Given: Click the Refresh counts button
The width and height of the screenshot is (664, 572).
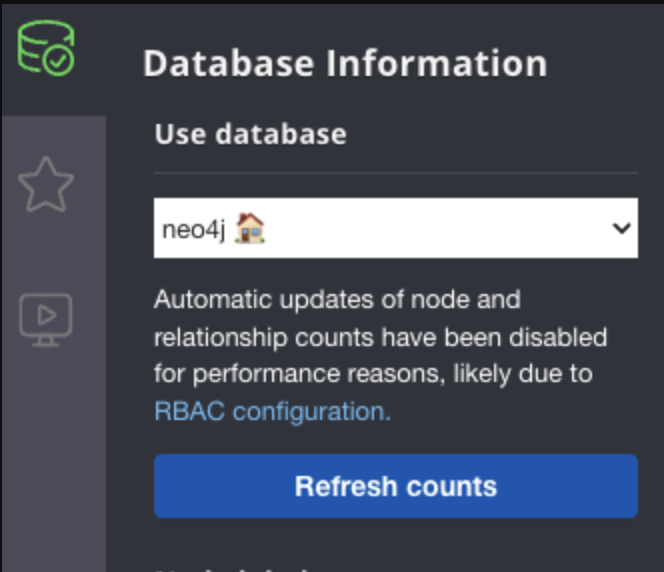Looking at the screenshot, I should pos(396,486).
